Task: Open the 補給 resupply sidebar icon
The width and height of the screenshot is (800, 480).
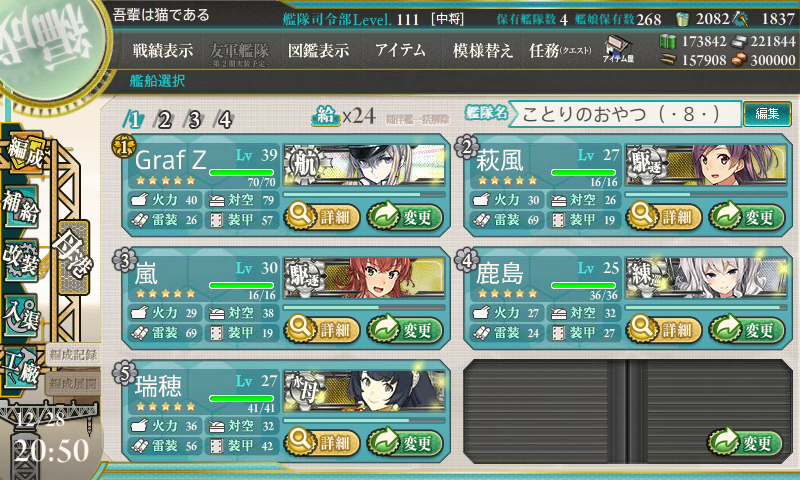Action: pos(21,207)
